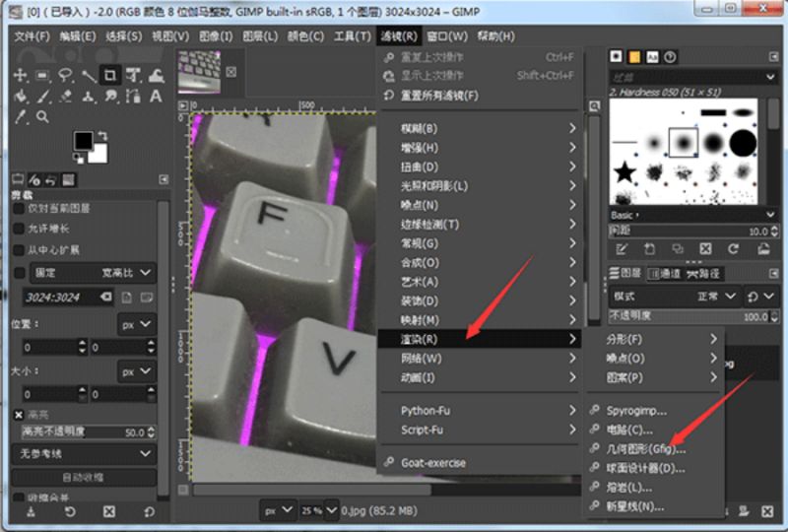Select the Bucket Fill tool
788x532 pixels.
(x=20, y=96)
